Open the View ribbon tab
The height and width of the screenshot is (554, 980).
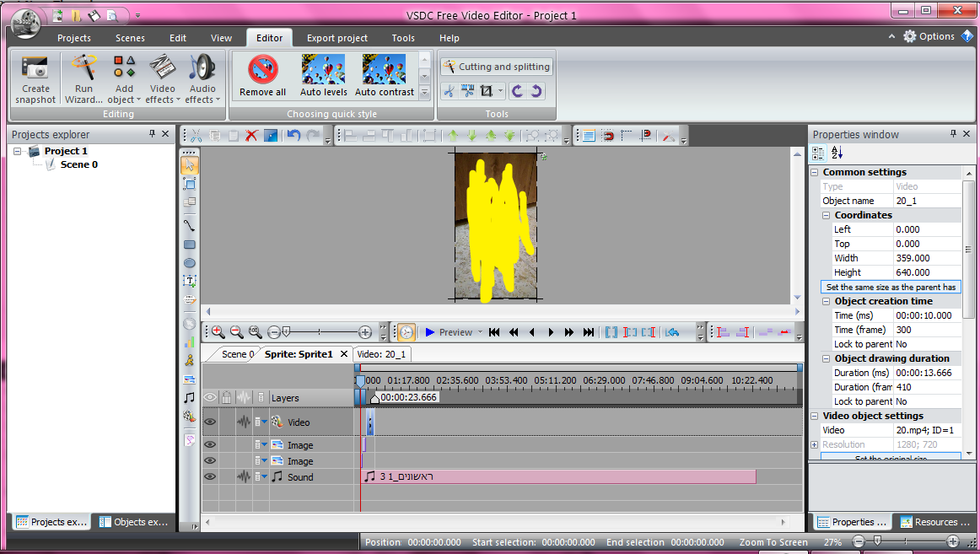[x=221, y=38]
